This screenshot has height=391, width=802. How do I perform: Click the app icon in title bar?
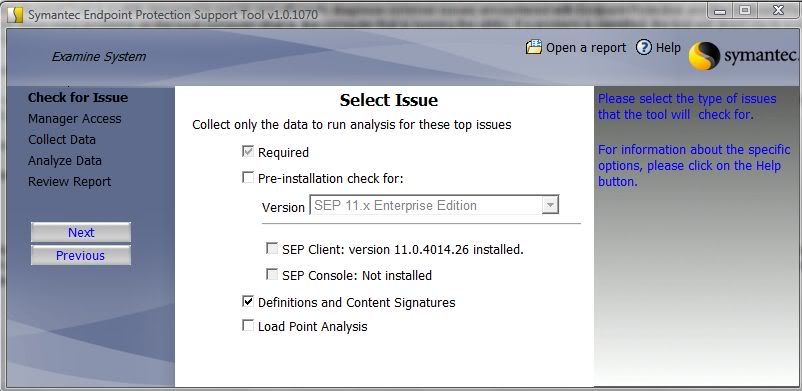point(16,15)
